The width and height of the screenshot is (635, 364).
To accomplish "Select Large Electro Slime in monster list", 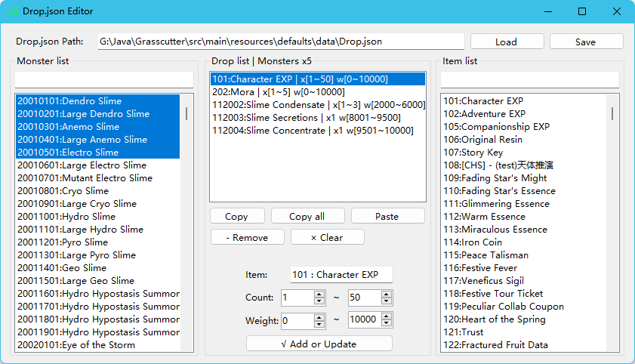I will [x=82, y=165].
